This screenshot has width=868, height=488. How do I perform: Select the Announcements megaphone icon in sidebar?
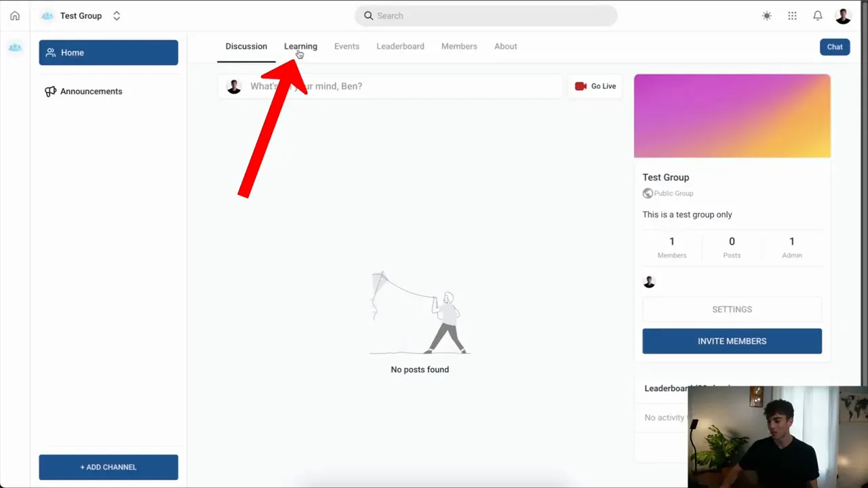[50, 91]
